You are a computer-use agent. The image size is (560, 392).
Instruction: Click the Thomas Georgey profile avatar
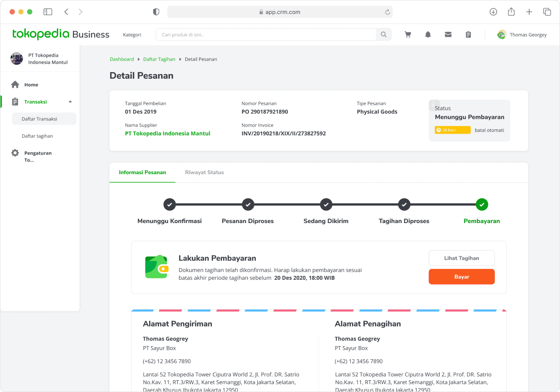click(x=501, y=34)
